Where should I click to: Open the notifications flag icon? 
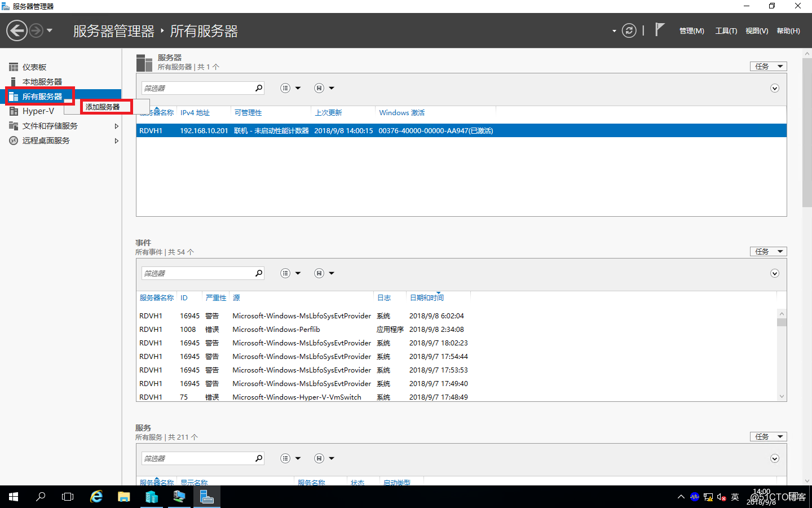tap(659, 29)
